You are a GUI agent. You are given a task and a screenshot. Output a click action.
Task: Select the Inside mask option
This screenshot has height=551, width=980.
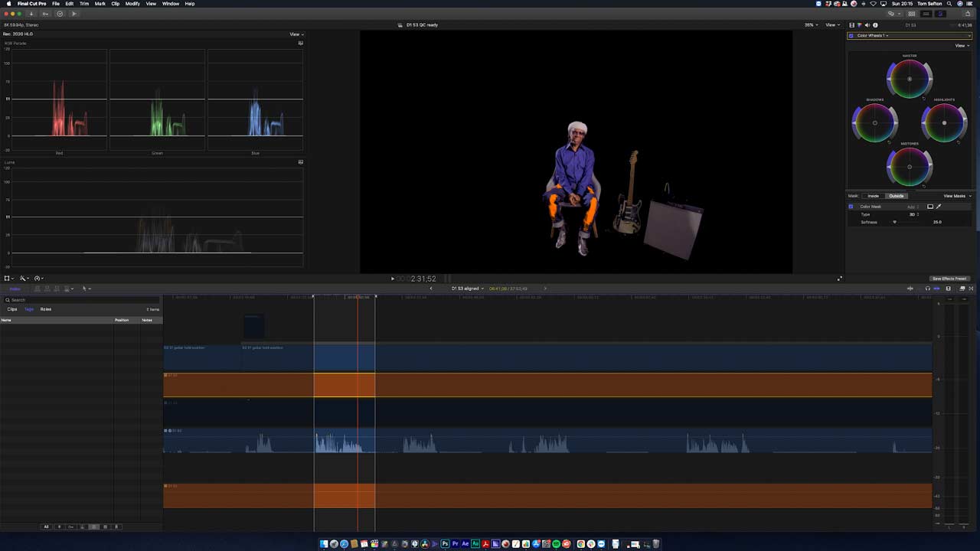[873, 196]
